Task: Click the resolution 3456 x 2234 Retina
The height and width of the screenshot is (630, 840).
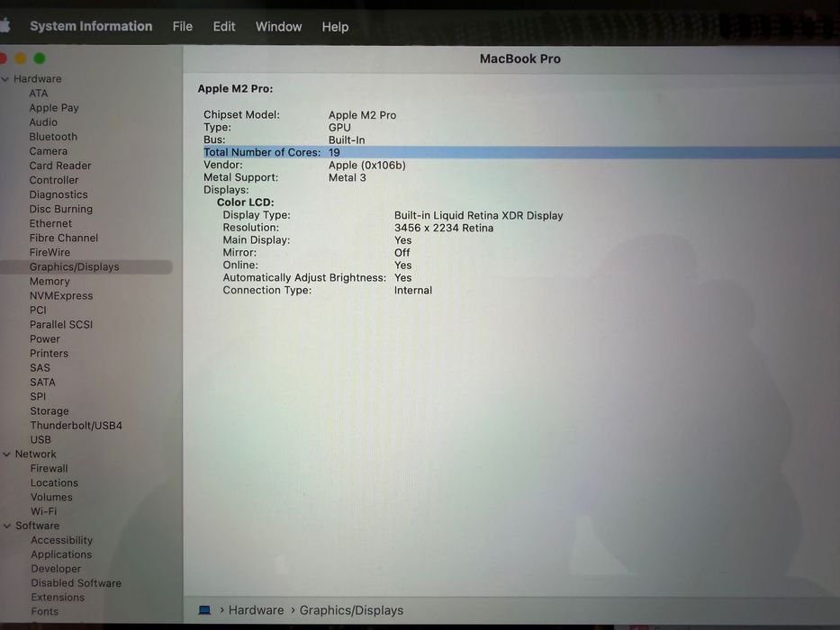Action: [444, 228]
